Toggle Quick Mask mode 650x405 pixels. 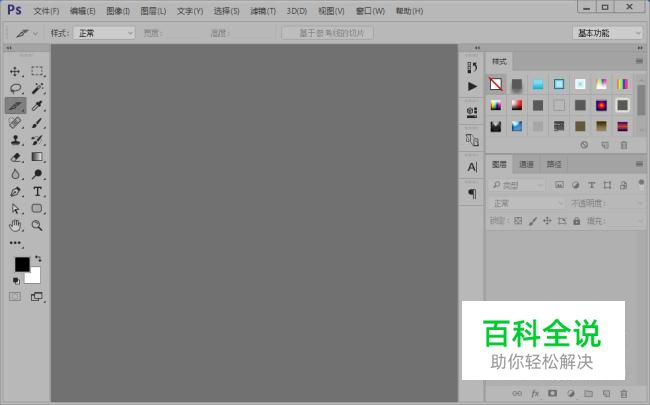pos(15,296)
